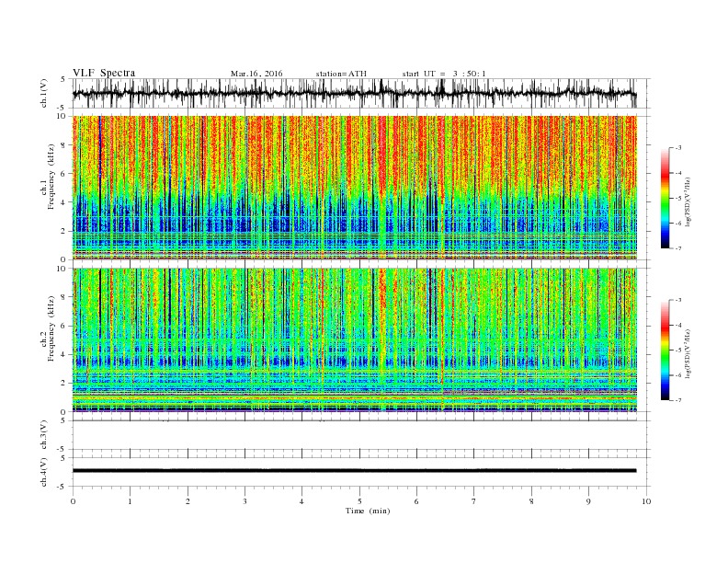Click the 'VLF Spectra' title text
The image size is (728, 563).
click(x=104, y=73)
